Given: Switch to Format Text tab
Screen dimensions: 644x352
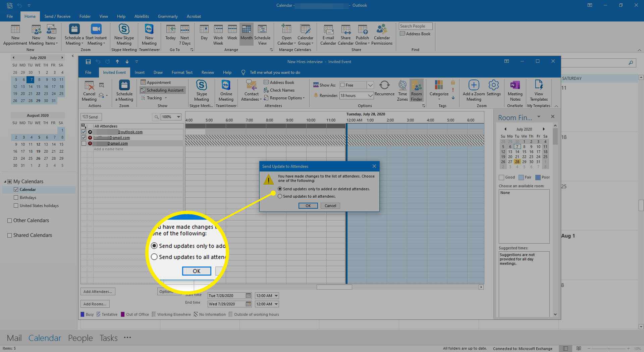Looking at the screenshot, I should coord(182,72).
